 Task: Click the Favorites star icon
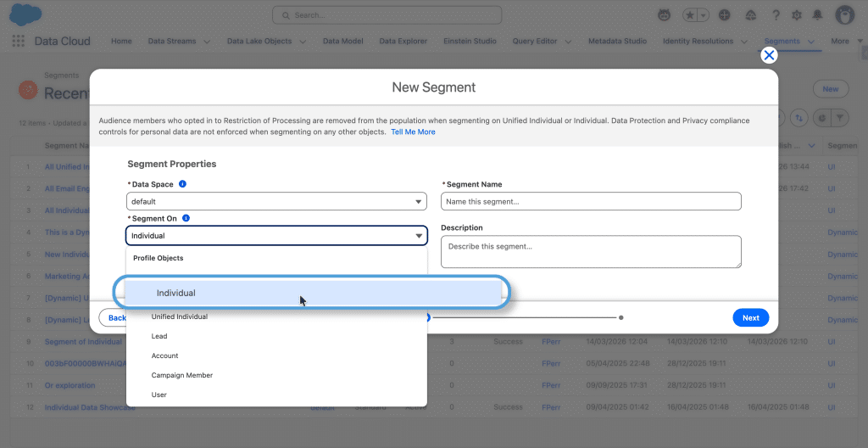[692, 15]
